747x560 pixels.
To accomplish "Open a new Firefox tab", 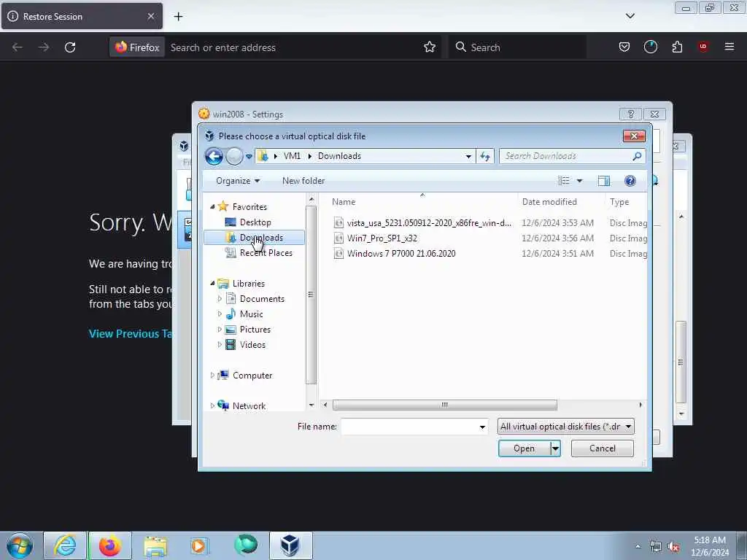I will (178, 17).
